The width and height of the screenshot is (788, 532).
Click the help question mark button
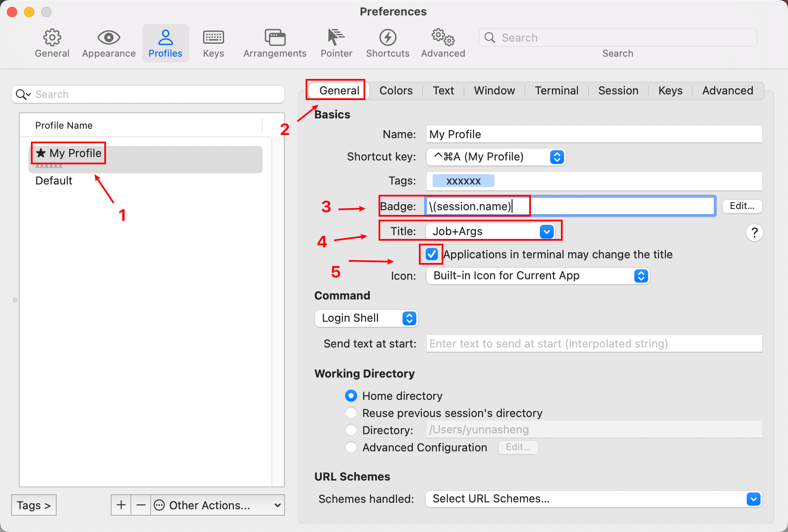pos(754,233)
